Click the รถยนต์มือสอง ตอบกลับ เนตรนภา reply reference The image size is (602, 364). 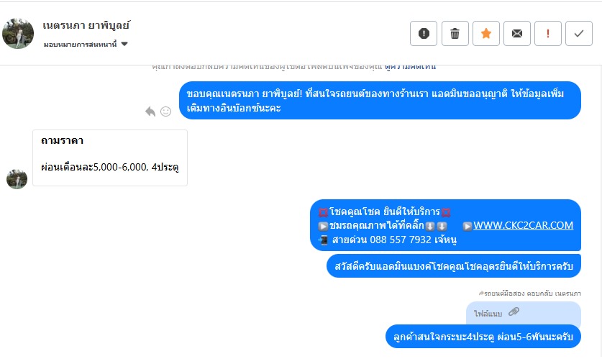(530, 294)
